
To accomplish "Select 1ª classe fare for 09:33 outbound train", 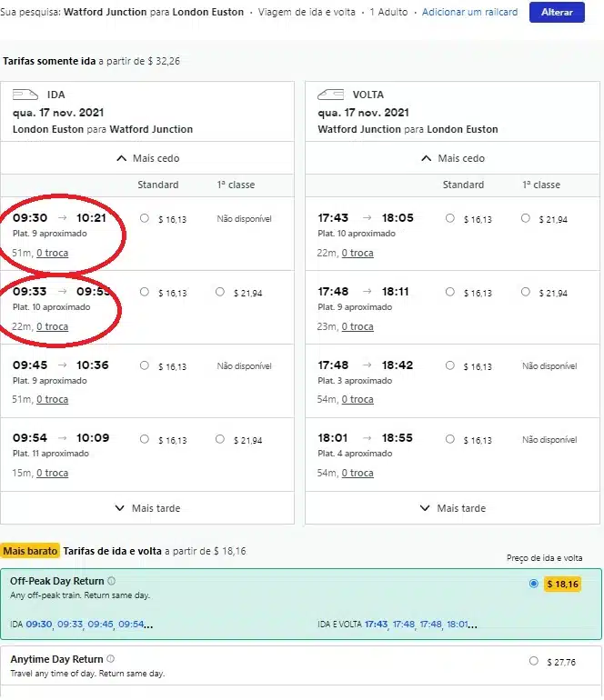I will (221, 292).
